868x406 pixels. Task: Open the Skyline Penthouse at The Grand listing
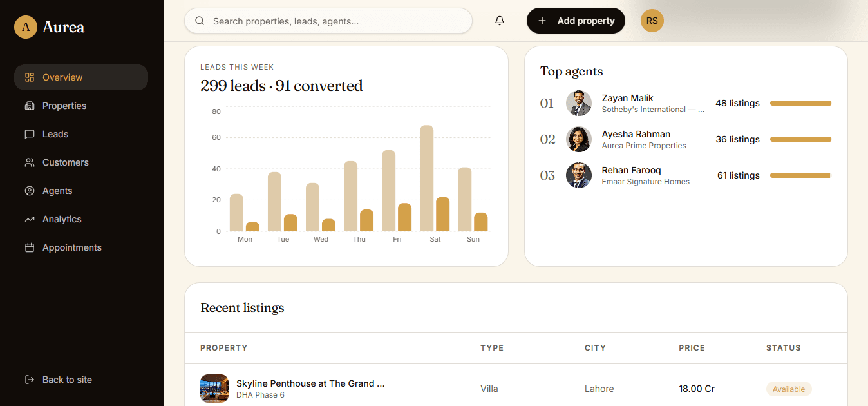310,383
